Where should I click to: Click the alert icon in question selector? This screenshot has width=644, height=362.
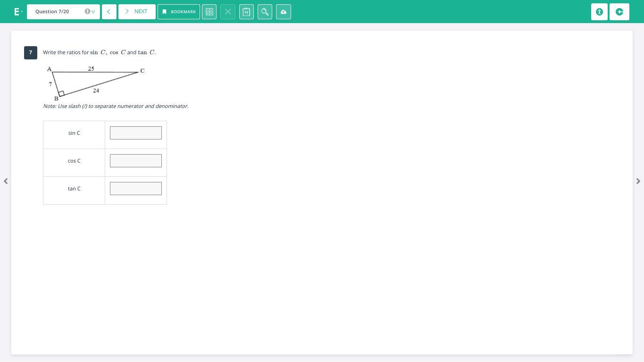87,11
